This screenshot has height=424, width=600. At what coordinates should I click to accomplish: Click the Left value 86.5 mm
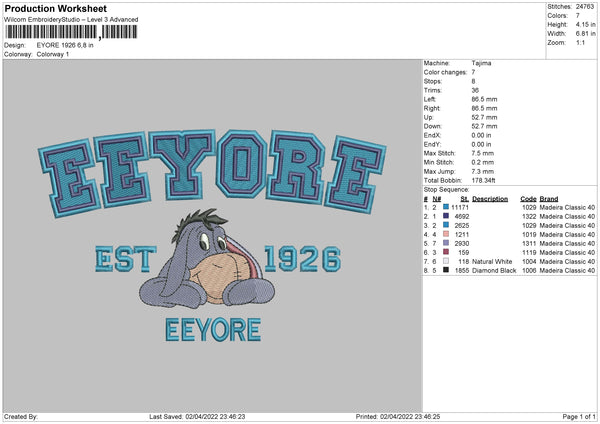tap(484, 99)
